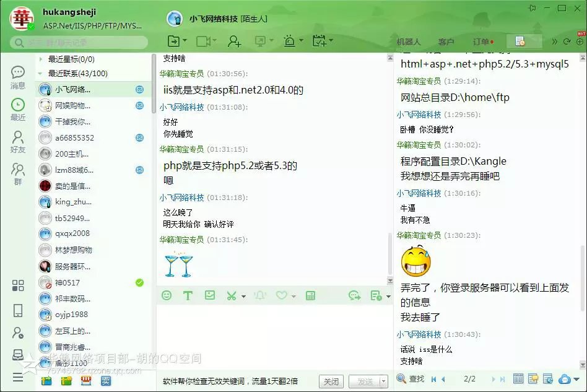Click the contact search input field
Screen dimensions: 587x392
[79, 43]
